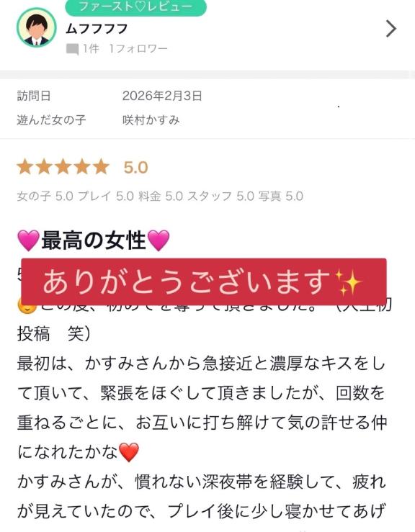Click the reviewer avatar picture
This screenshot has width=415, height=532.
click(36, 27)
